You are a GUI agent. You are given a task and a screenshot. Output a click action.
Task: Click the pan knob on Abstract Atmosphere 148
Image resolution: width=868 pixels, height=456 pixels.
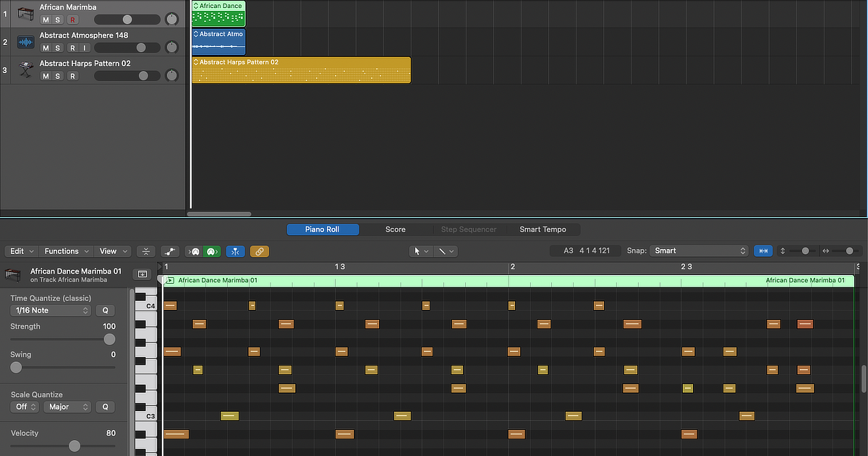(x=171, y=48)
